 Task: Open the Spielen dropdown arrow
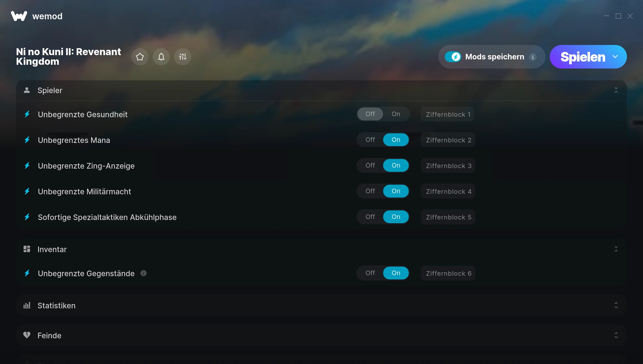[x=615, y=57]
